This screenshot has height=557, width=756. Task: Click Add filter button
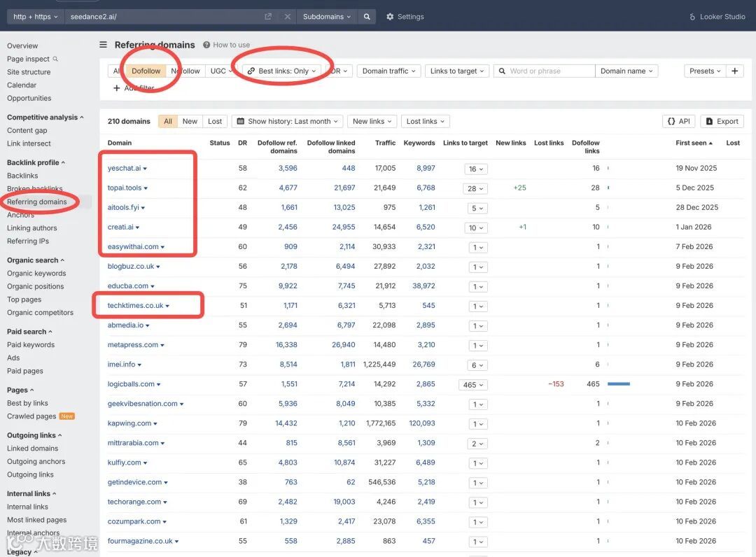tap(134, 88)
